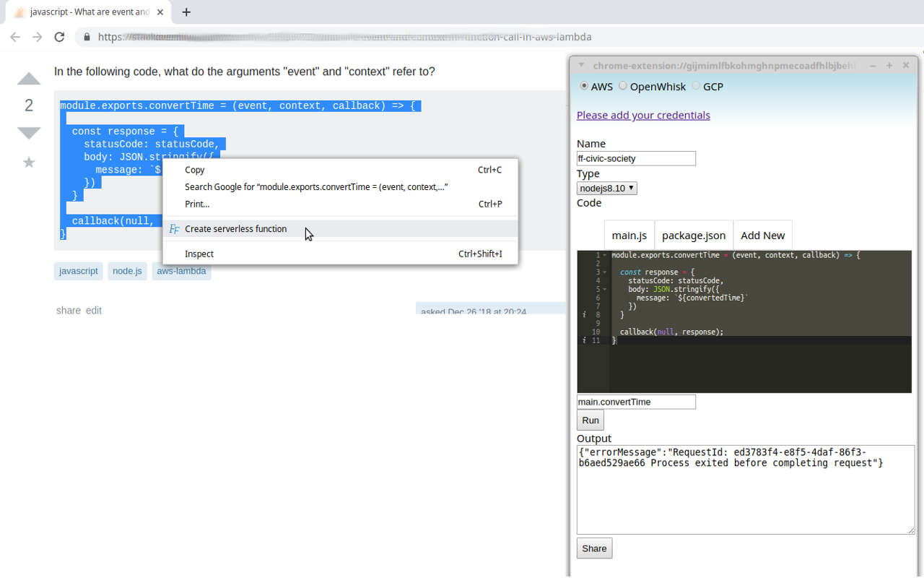Click the handler field containing main.convertTime
This screenshot has height=578, width=924.
click(636, 402)
